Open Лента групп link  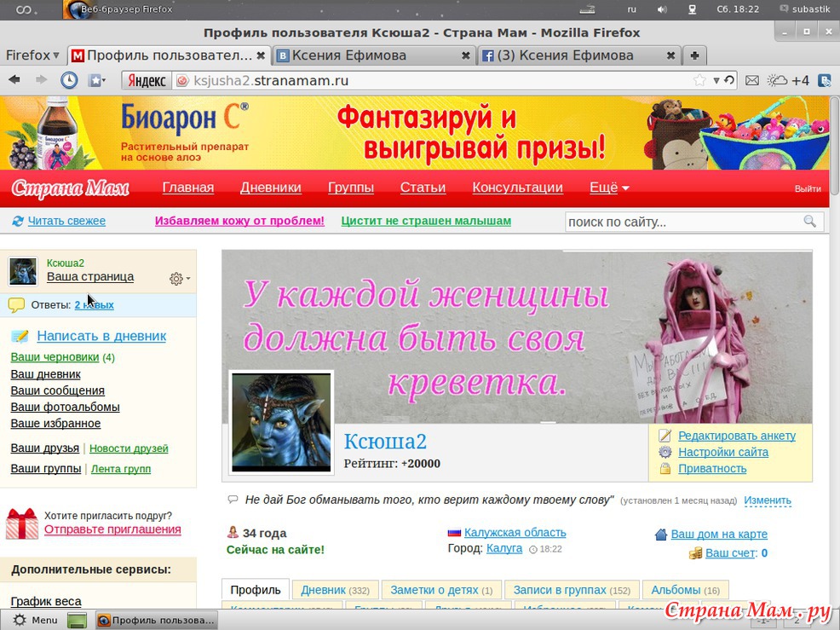[x=120, y=469]
